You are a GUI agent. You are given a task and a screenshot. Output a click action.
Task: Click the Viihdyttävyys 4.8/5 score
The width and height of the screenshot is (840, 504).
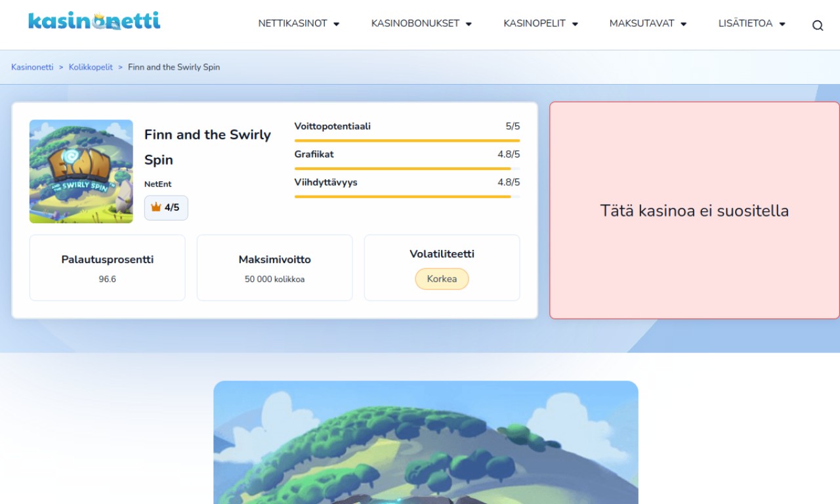click(x=509, y=182)
